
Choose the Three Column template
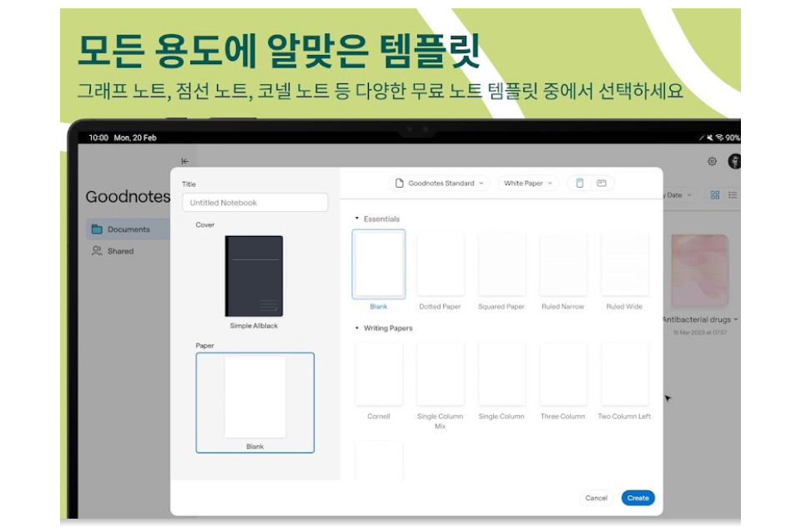[x=563, y=374]
